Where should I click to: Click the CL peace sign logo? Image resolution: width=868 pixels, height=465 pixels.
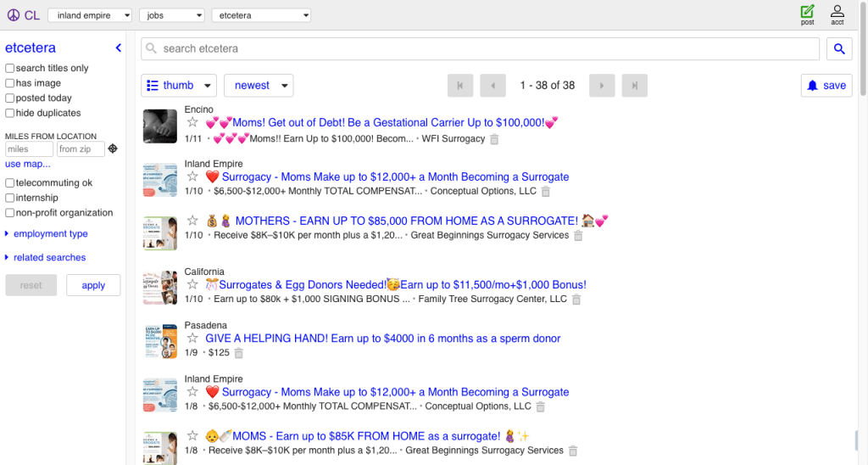pos(24,15)
